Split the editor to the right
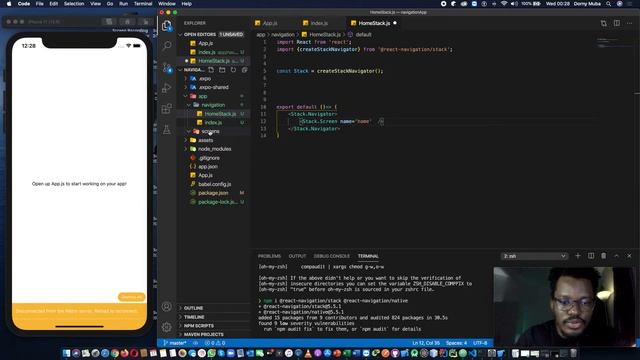 click(x=617, y=23)
